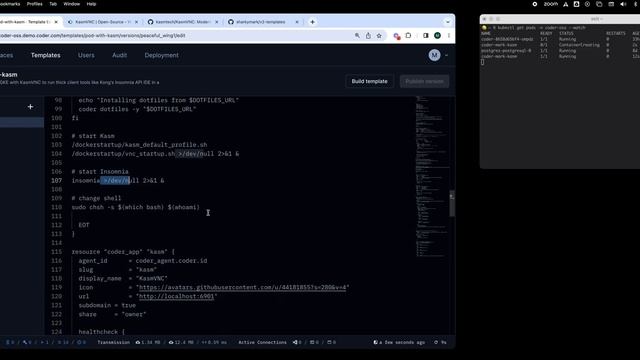
Task: Click the editor vertical scrollbar thumb
Action: [x=452, y=203]
